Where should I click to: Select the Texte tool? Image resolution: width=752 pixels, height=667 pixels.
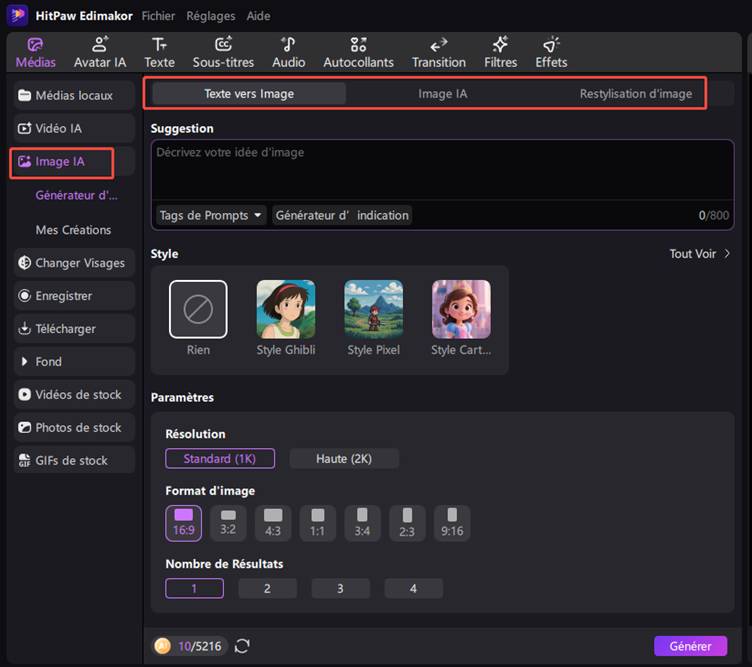point(159,53)
